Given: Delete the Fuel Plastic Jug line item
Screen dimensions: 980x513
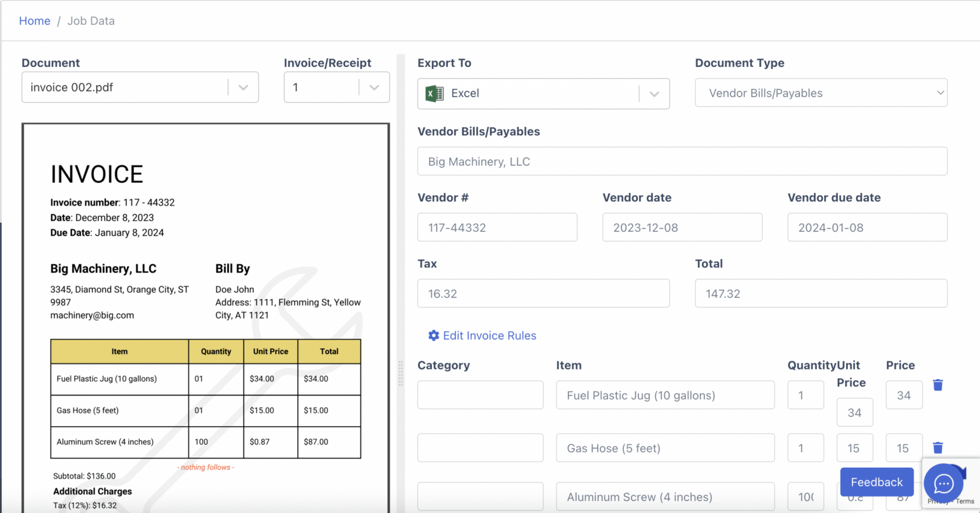Looking at the screenshot, I should (937, 385).
